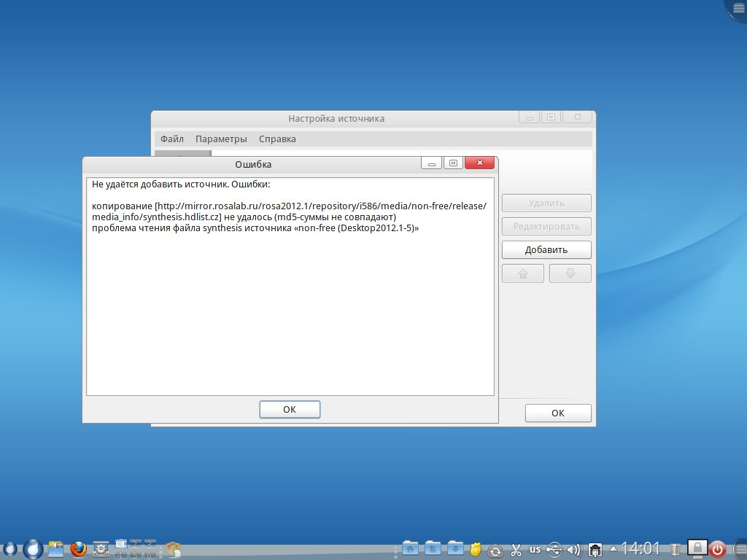747x560 pixels.
Task: Close the Ошибка dialog with red X
Action: point(479,163)
